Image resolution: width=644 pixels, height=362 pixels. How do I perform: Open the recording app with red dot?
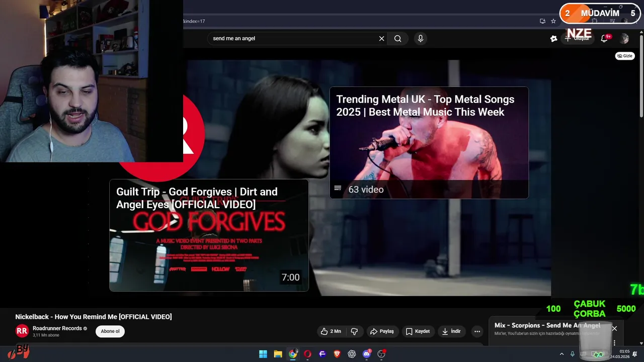381,354
